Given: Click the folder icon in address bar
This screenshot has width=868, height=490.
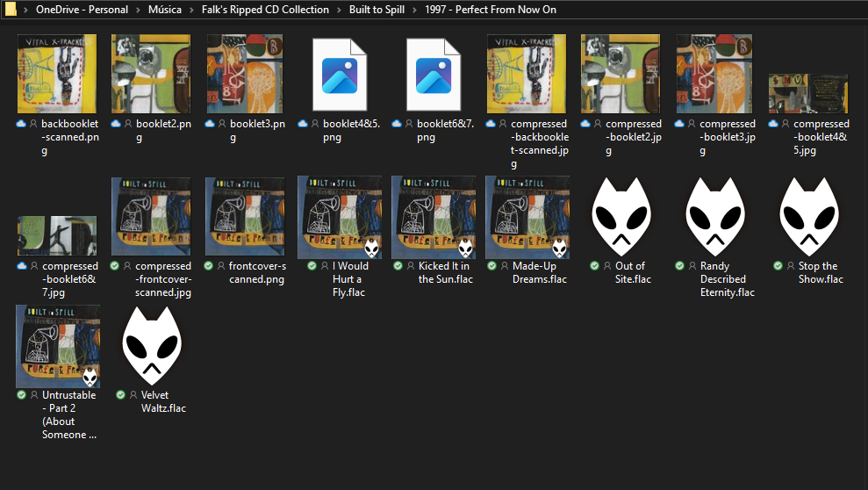Looking at the screenshot, I should 11,10.
